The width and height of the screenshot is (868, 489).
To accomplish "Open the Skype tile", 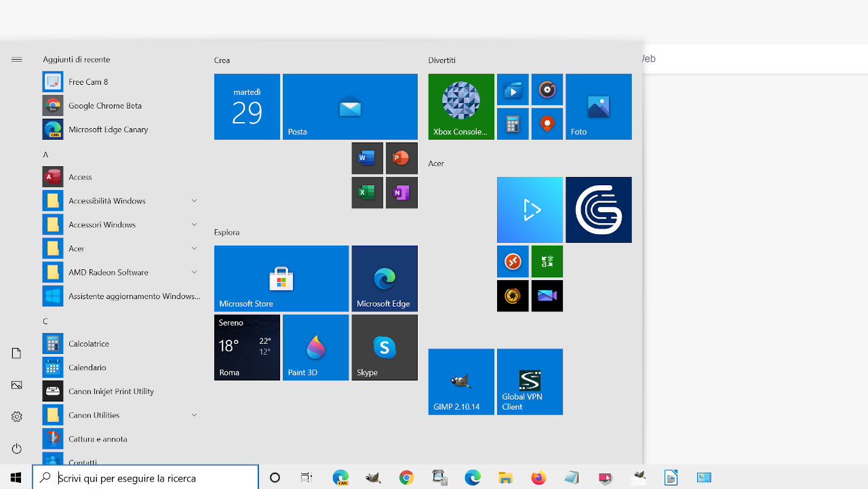I will pos(384,347).
